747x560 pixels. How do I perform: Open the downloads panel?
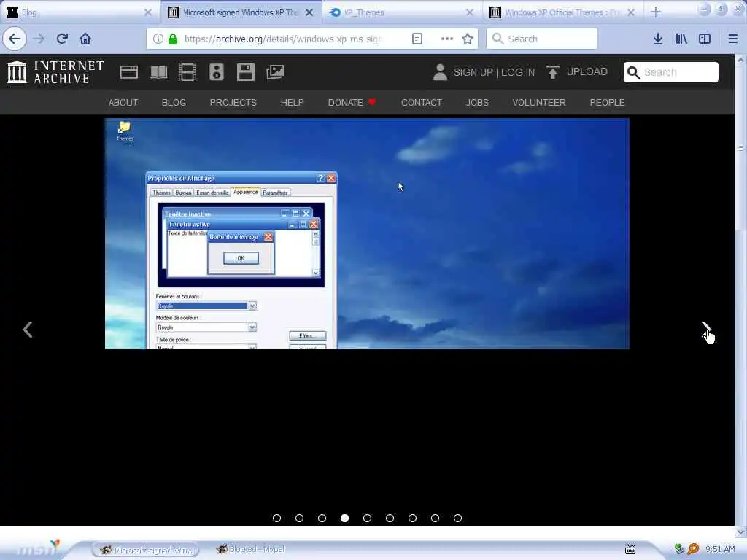[x=658, y=39]
